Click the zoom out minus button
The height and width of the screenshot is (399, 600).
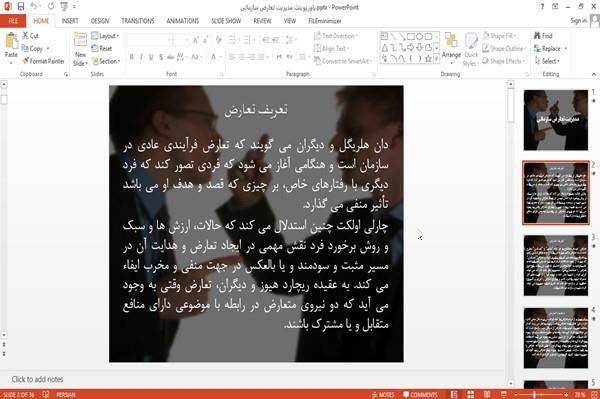515,395
